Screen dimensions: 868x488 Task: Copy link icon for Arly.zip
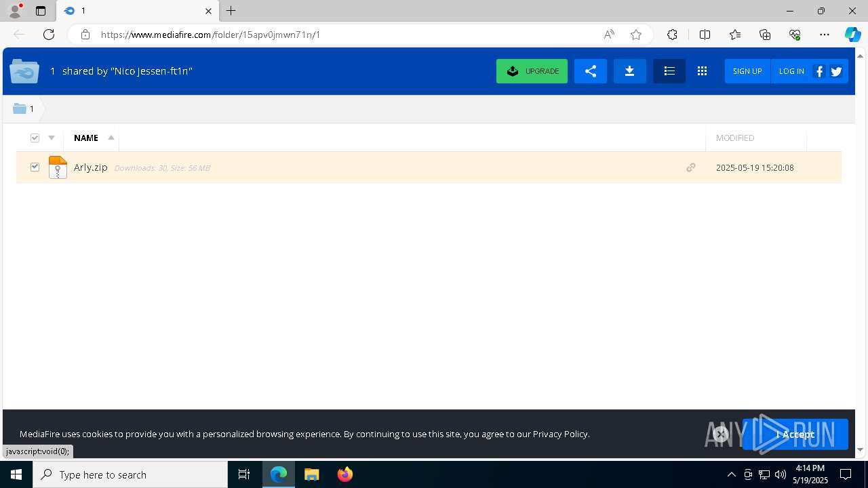690,167
